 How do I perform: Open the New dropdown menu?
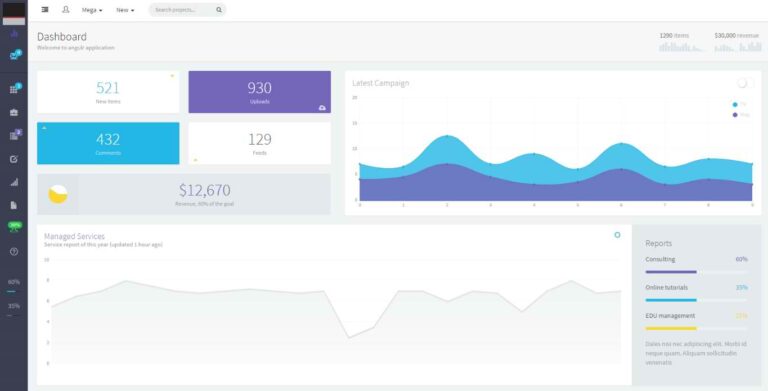[125, 10]
